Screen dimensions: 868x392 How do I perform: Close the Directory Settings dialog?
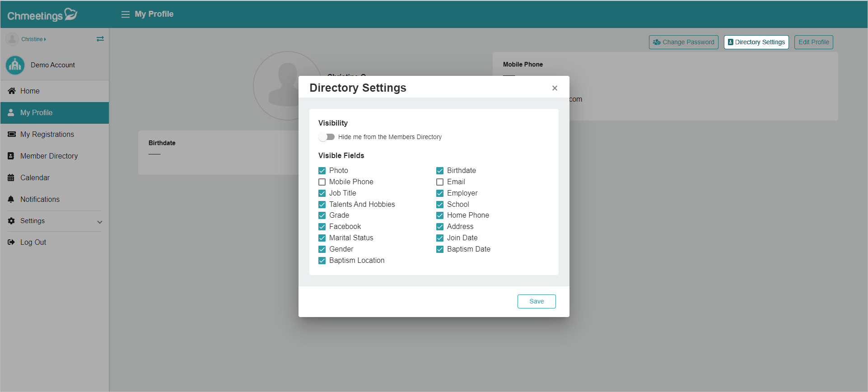pos(555,88)
